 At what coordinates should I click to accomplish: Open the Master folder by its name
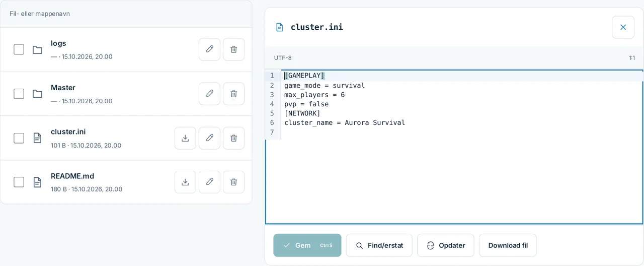point(63,88)
